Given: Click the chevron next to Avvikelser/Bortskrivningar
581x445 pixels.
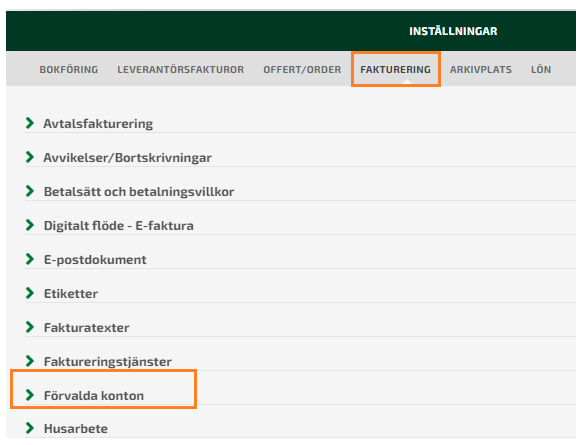Looking at the screenshot, I should pyautogui.click(x=30, y=157).
